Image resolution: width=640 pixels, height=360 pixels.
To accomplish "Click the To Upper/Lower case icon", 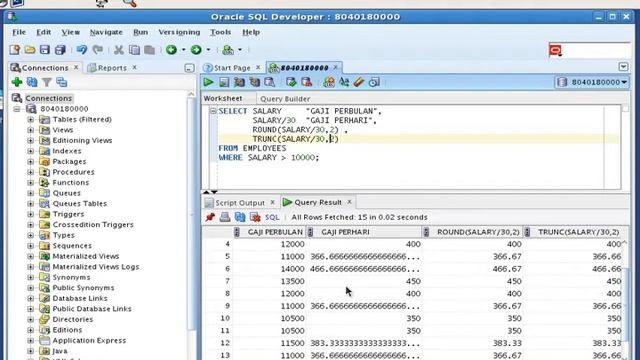I will coord(344,82).
